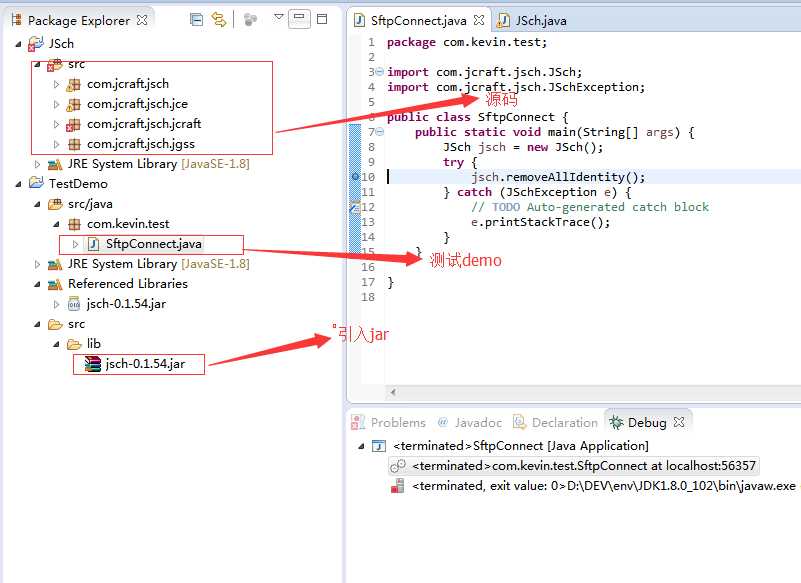Image resolution: width=801 pixels, height=583 pixels.
Task: Collapse All in Package Explorer toolbar
Action: click(196, 20)
